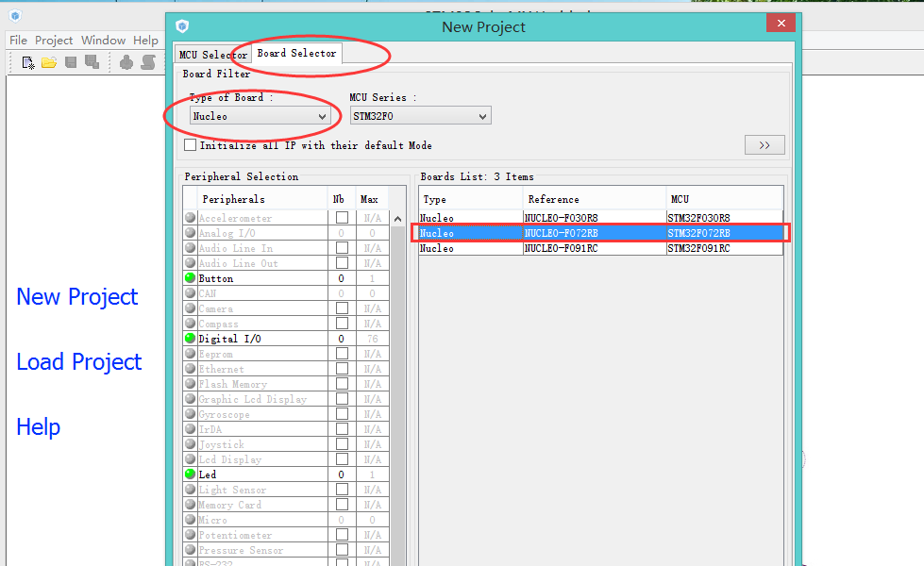Tick the Eeprom checkbox
The image size is (924, 566).
click(342, 354)
